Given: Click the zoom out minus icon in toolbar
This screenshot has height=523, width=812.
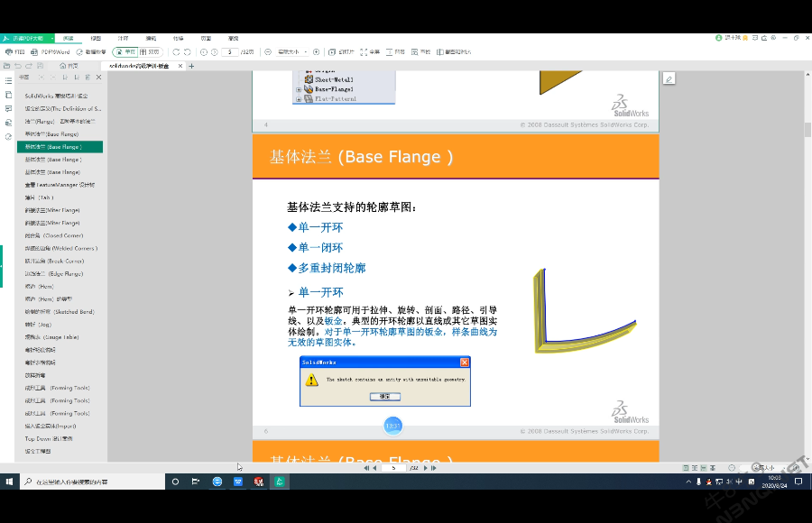Looking at the screenshot, I should coord(268,51).
